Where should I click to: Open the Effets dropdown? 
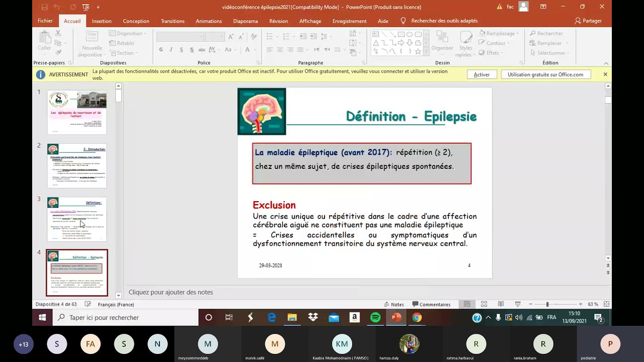[491, 53]
